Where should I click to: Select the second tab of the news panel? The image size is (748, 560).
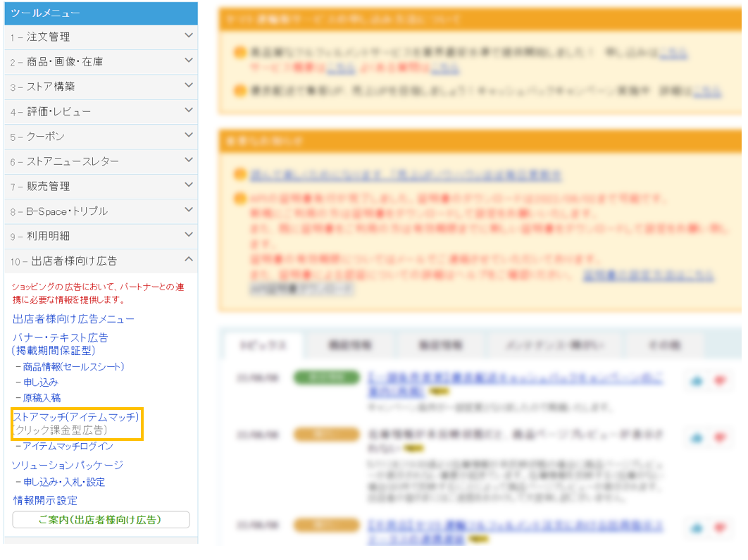click(350, 345)
